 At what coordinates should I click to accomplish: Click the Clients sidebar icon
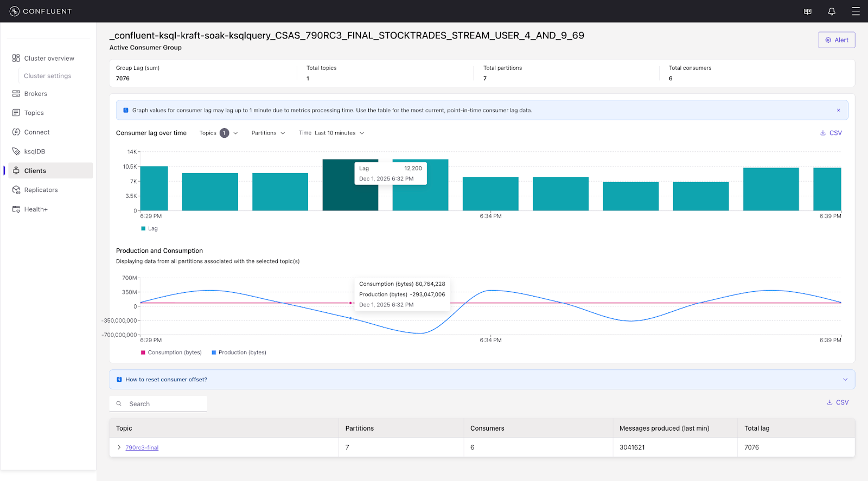[16, 170]
